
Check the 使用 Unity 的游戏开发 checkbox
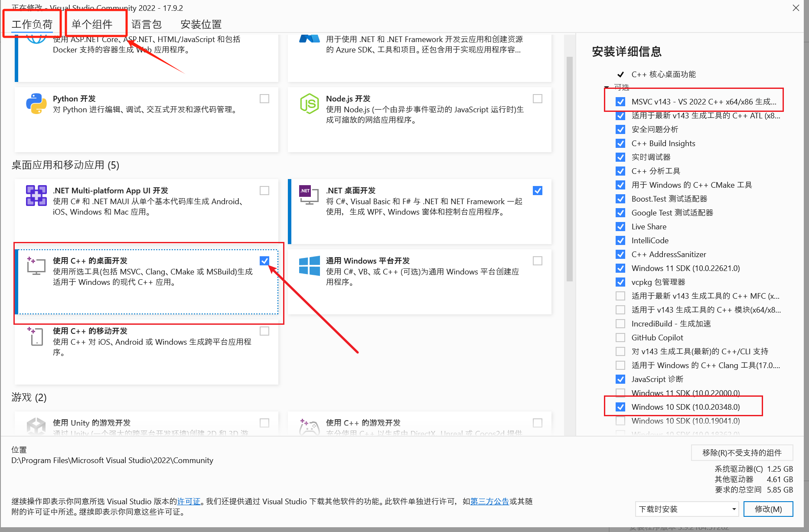pos(264,423)
